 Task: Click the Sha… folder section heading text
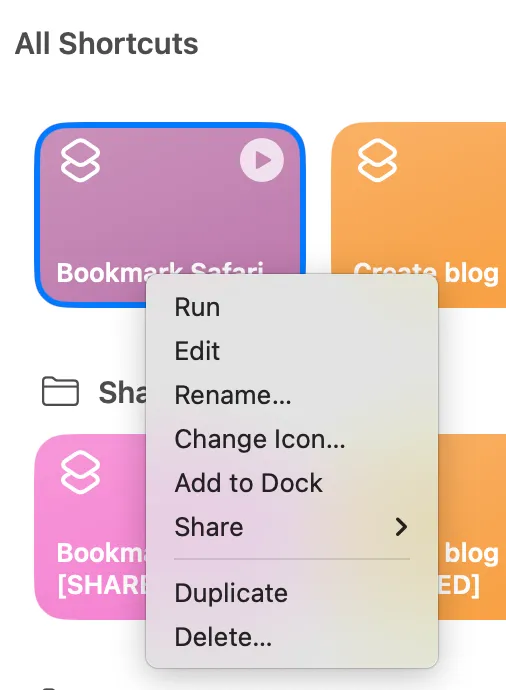click(122, 392)
